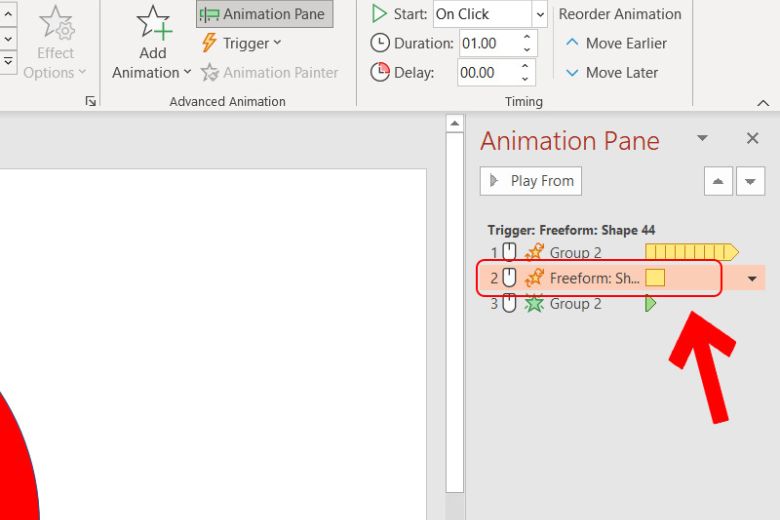Click the mouse icon of animation 2
This screenshot has width=780, height=520.
pyautogui.click(x=509, y=278)
